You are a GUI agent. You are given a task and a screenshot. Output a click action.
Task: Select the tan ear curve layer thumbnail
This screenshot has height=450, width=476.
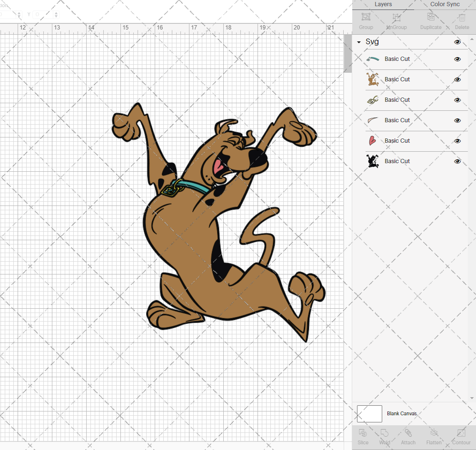tap(373, 120)
